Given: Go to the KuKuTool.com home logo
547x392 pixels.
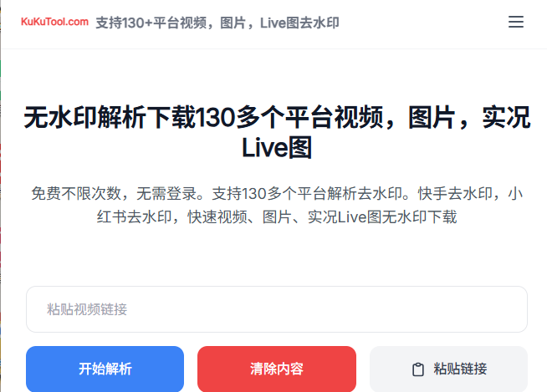Looking at the screenshot, I should [x=54, y=22].
